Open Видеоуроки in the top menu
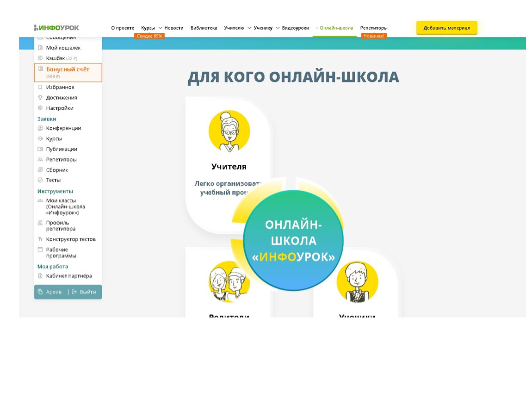This screenshot has width=532, height=400. (x=296, y=28)
